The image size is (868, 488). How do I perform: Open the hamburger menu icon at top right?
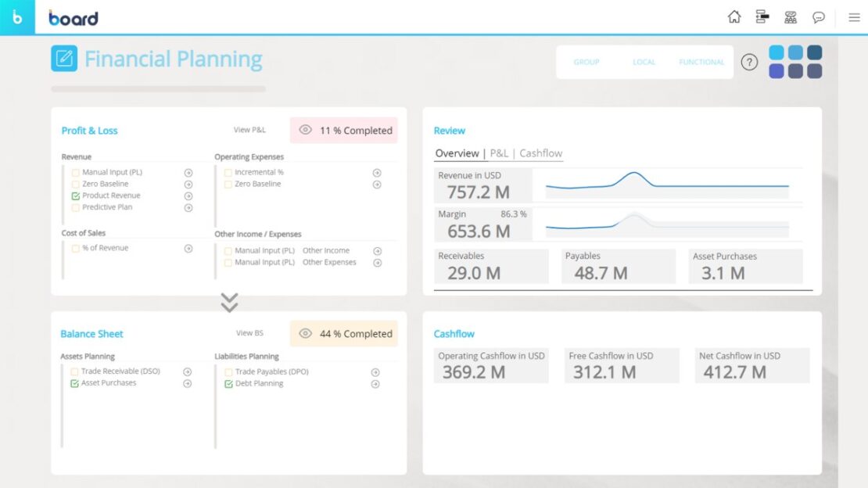click(854, 16)
